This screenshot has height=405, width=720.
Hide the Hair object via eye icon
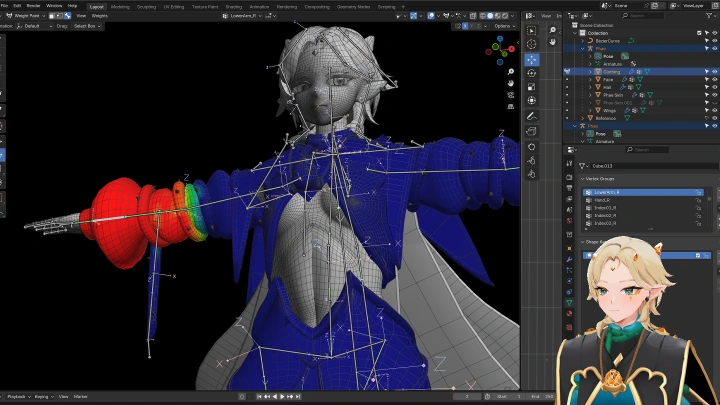714,87
